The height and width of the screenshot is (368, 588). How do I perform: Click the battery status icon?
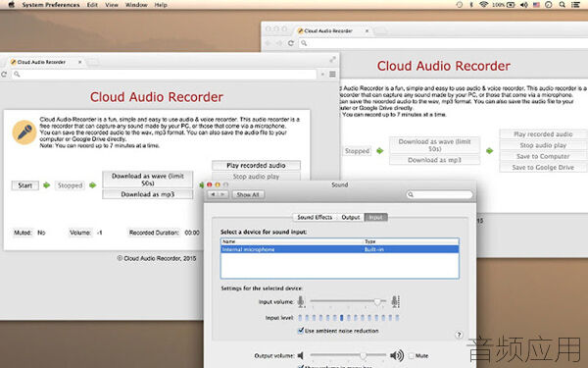(511, 5)
